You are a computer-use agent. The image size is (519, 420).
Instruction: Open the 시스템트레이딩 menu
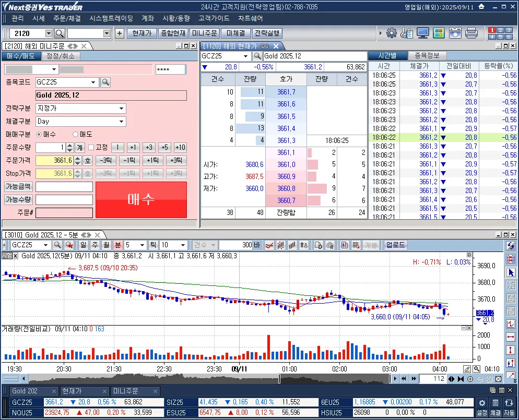(x=111, y=18)
